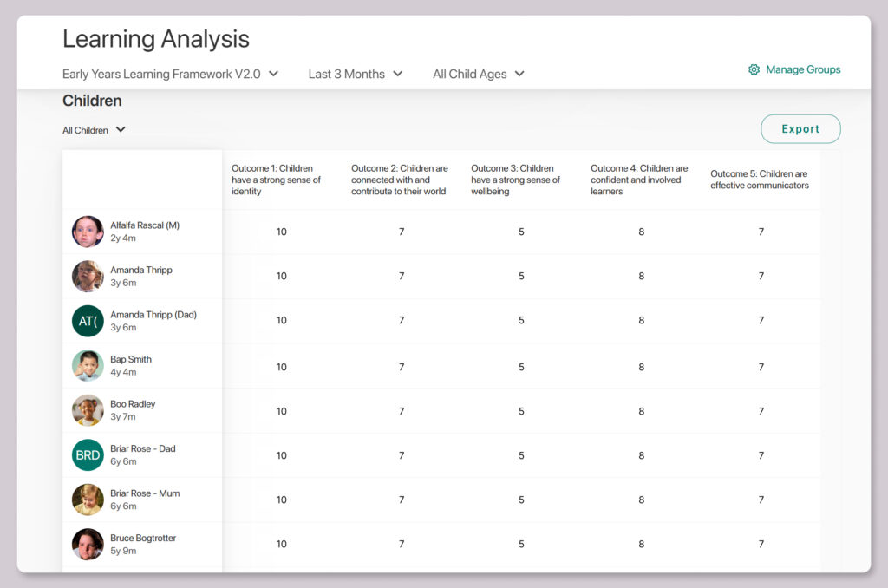Viewport: 888px width, 588px height.
Task: Click the Outcome 1 strong sense of identity header
Action: (x=276, y=180)
